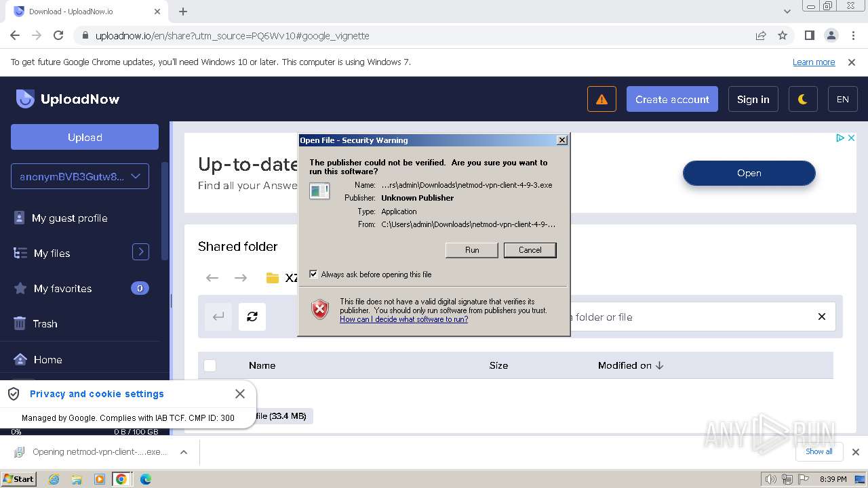
Task: Open Chrome profile avatar
Action: coord(831,35)
